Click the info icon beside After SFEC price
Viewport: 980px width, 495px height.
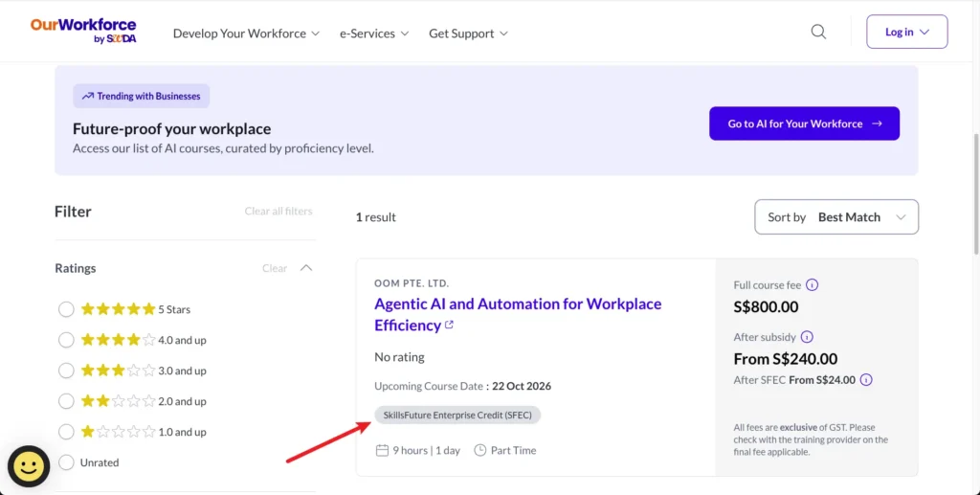pos(865,380)
